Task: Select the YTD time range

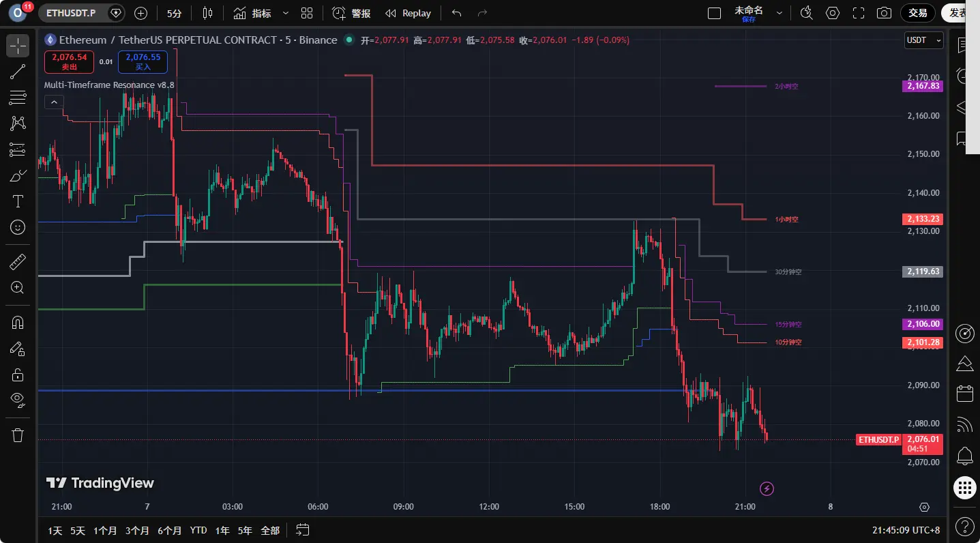Action: tap(198, 530)
